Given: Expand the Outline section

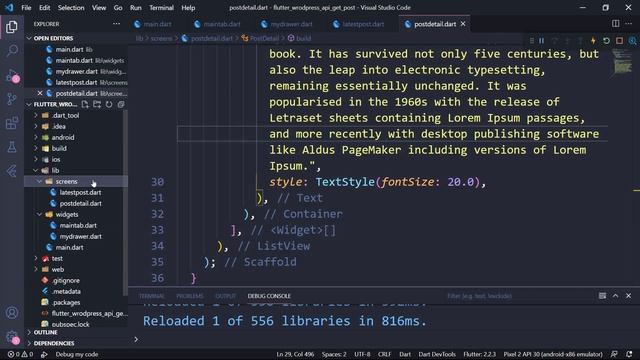Looking at the screenshot, I should point(29,333).
